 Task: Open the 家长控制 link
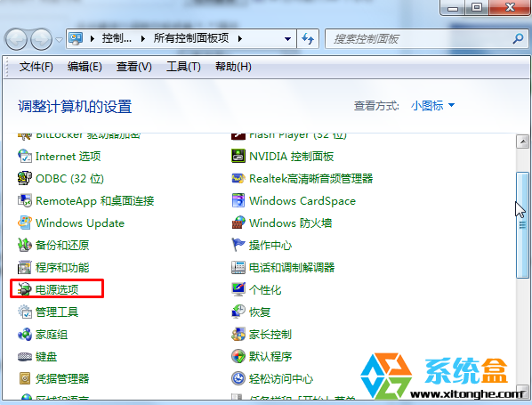[270, 335]
